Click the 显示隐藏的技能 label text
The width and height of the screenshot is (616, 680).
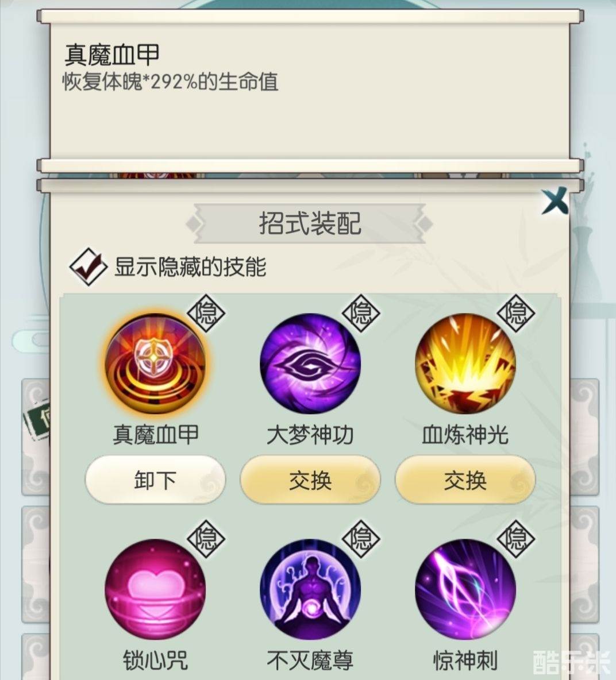[x=190, y=266]
